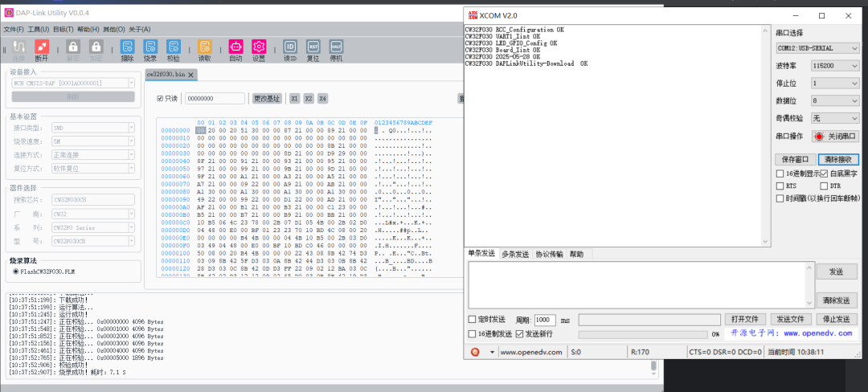This screenshot has width=868, height=392.
Task: Enable the 定时发送 (timed send) checkbox
Action: coord(473,320)
